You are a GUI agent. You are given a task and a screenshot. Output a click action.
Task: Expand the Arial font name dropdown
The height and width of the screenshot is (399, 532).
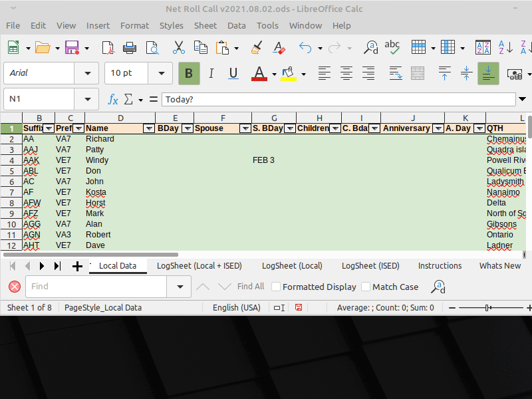pyautogui.click(x=87, y=73)
